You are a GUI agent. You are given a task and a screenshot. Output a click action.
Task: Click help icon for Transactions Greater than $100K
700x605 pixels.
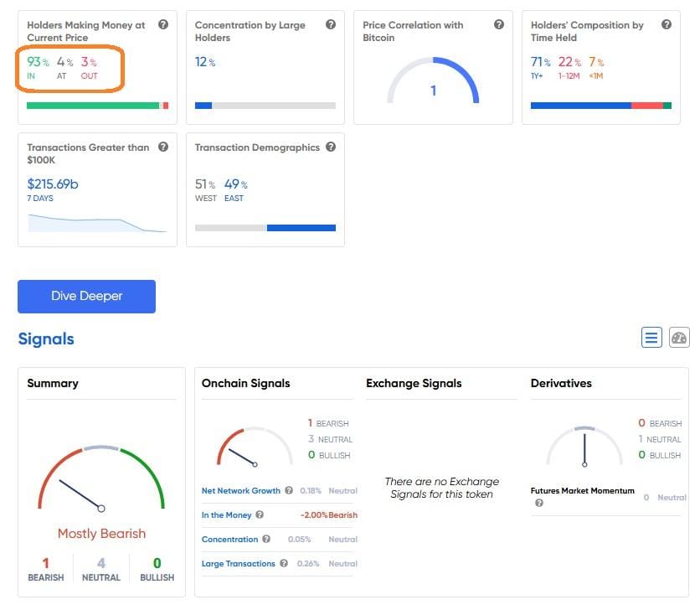pyautogui.click(x=163, y=147)
